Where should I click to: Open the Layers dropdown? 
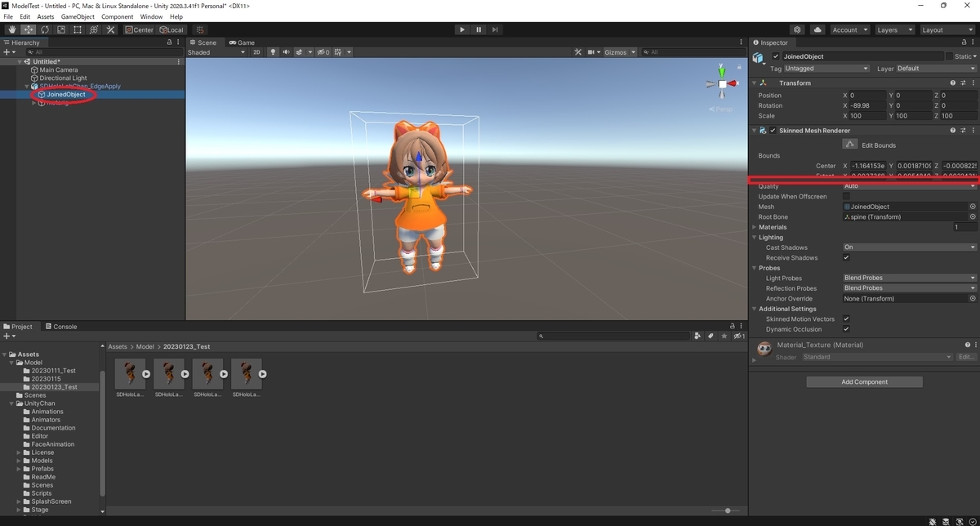coord(893,29)
